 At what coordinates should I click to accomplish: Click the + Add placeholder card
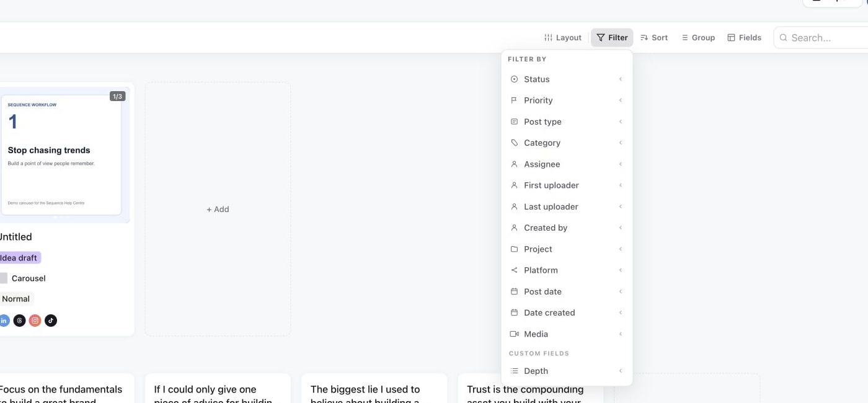click(218, 210)
